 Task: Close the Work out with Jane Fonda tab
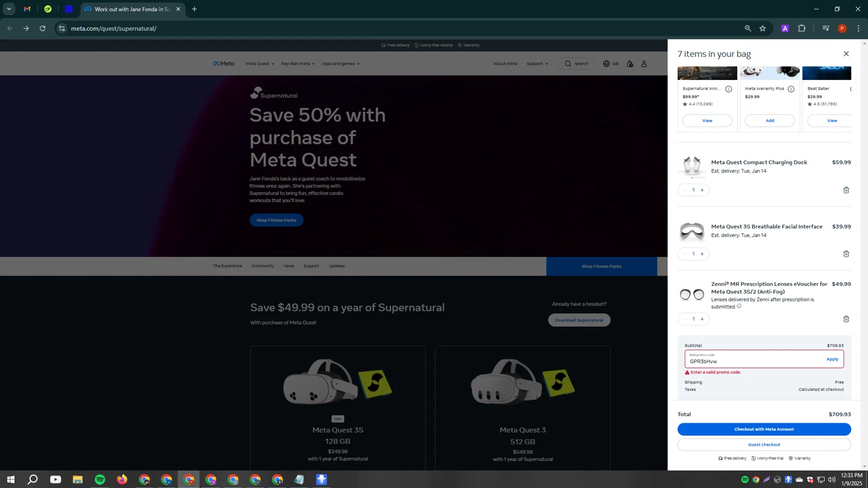point(178,9)
